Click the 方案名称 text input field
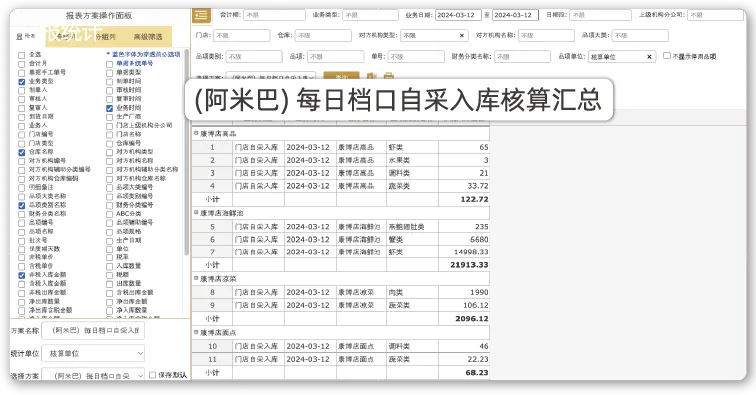This screenshot has width=756, height=395. point(93,330)
